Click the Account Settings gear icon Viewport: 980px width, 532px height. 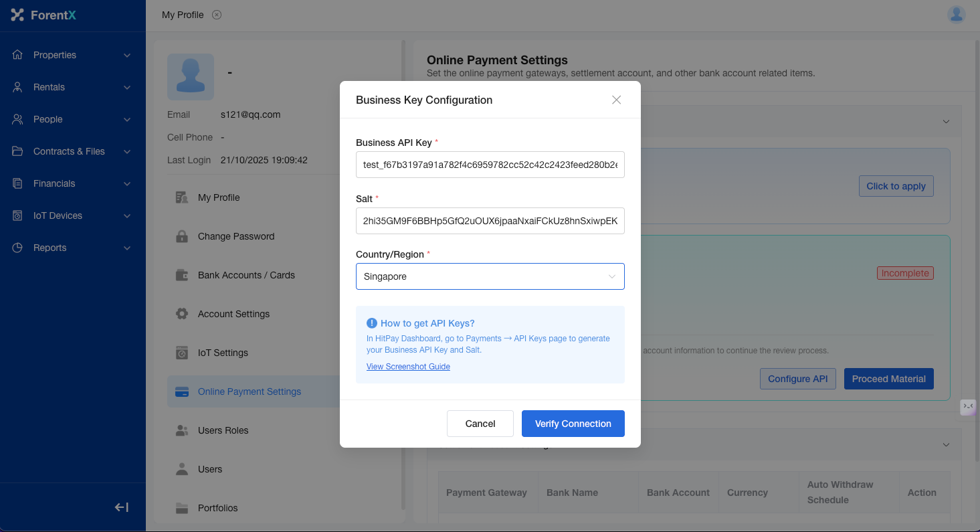pyautogui.click(x=181, y=314)
